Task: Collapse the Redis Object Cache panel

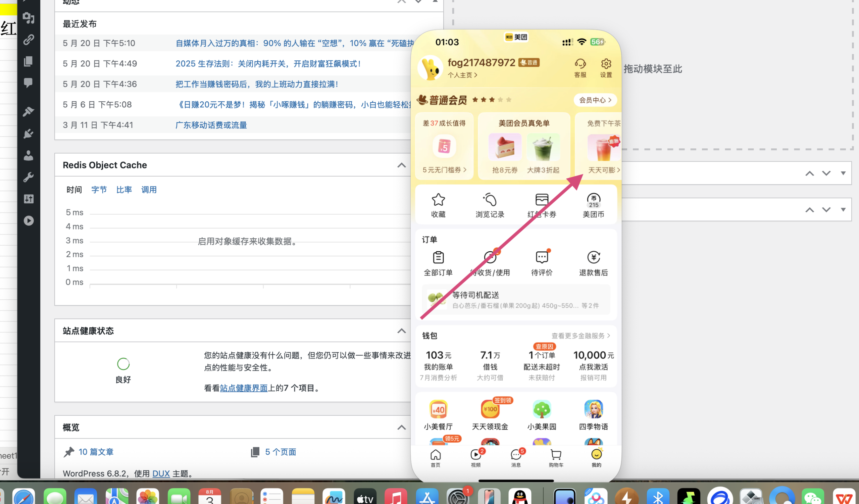Action: [402, 165]
